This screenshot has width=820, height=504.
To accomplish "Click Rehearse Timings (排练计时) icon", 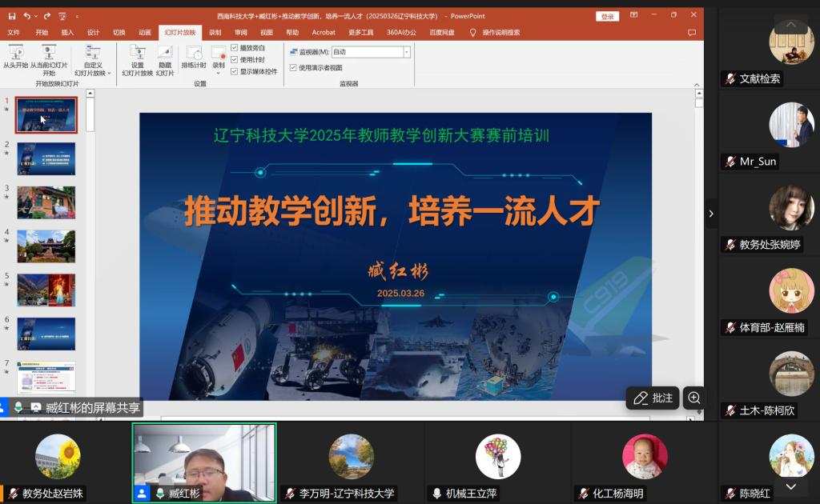I will [x=193, y=54].
